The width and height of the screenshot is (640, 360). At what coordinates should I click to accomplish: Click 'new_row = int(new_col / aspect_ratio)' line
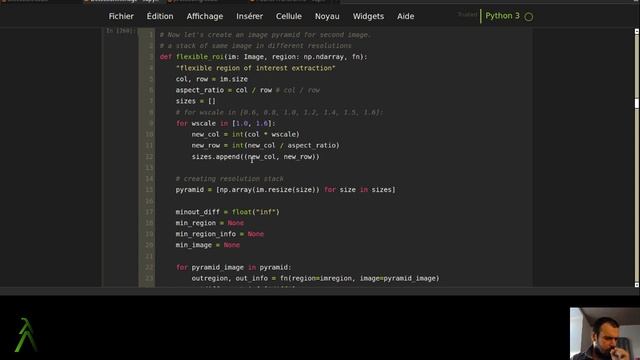[x=265, y=145]
